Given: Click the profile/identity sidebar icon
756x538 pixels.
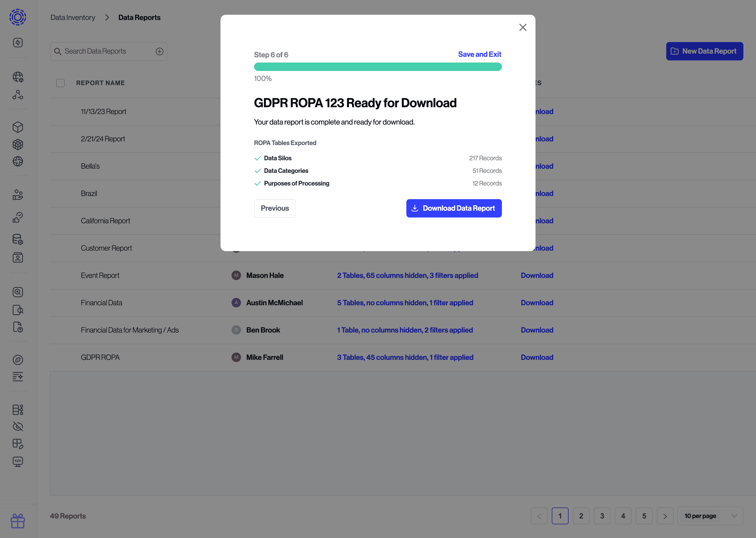Looking at the screenshot, I should click(x=18, y=258).
